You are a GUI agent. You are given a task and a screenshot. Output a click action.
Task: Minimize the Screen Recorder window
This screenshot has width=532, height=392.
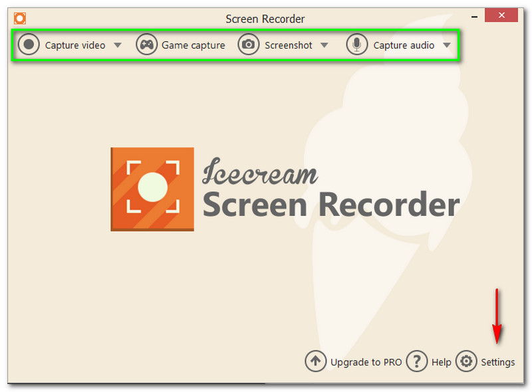(474, 17)
